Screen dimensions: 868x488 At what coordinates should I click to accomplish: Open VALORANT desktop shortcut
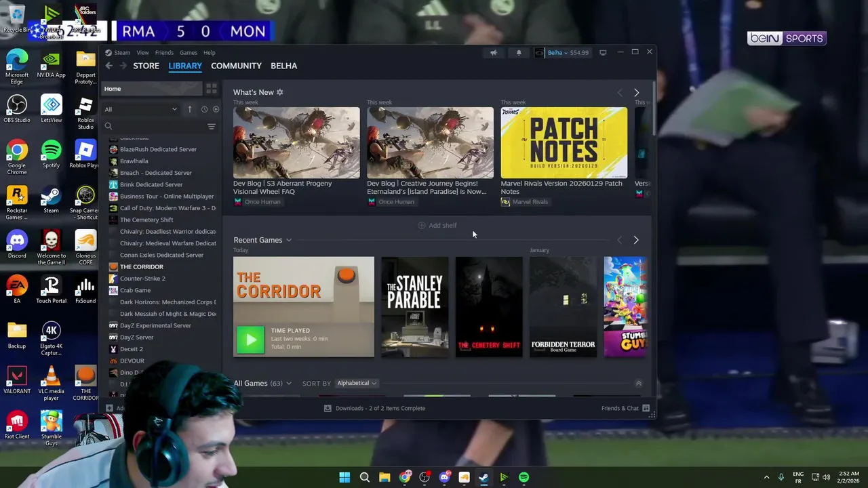coord(17,380)
